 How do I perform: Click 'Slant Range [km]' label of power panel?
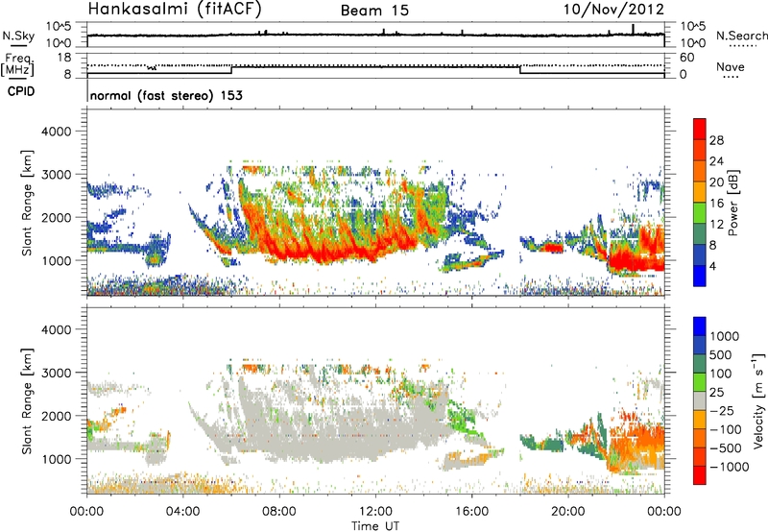(x=27, y=203)
